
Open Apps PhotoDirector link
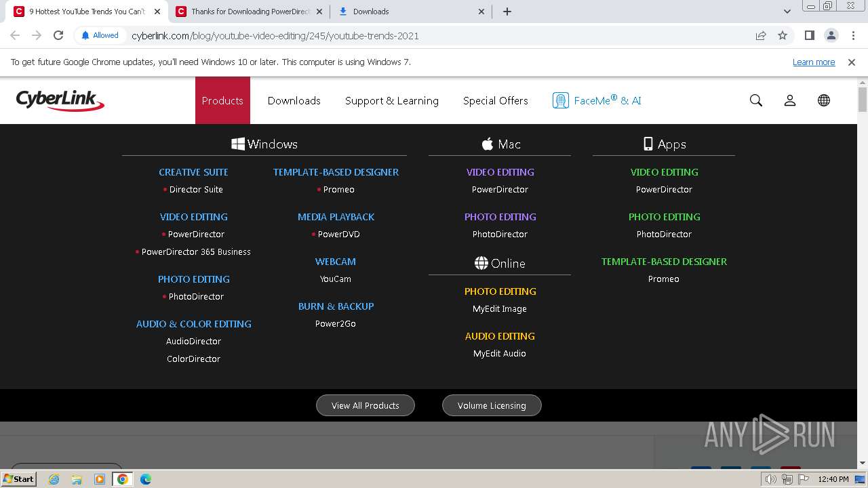[664, 234]
